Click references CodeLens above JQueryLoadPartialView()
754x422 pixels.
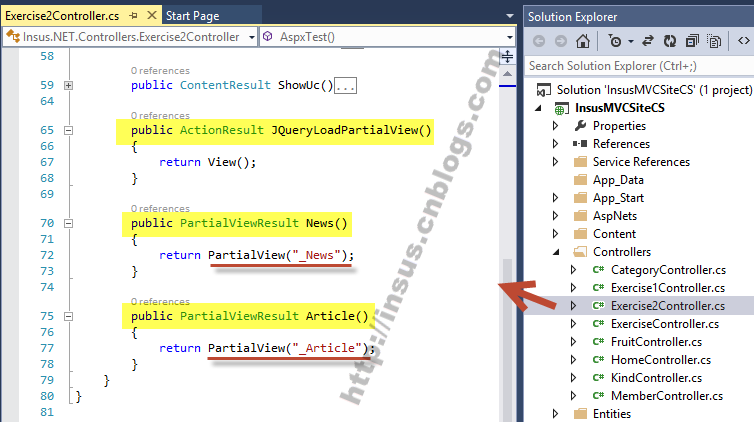click(160, 115)
